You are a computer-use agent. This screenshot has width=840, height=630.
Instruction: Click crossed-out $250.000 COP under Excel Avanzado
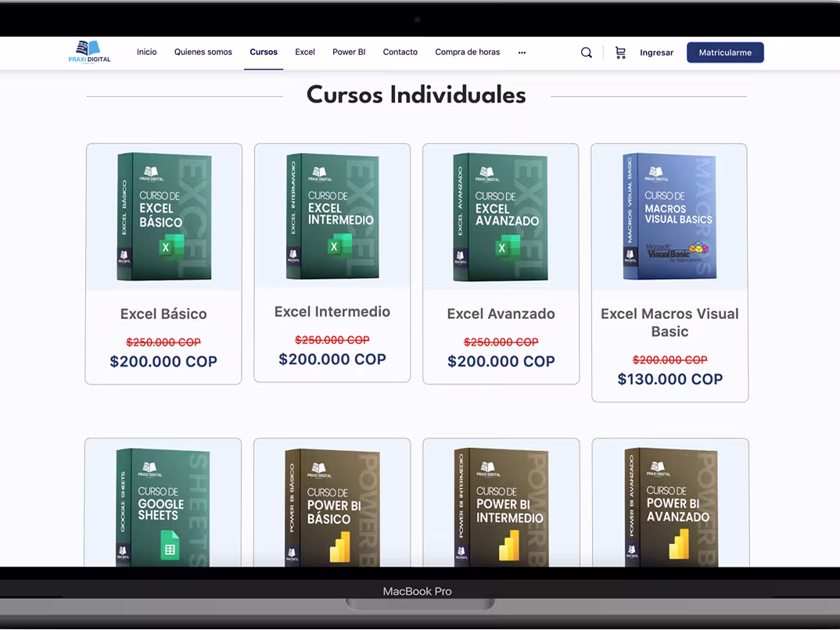pyautogui.click(x=501, y=342)
